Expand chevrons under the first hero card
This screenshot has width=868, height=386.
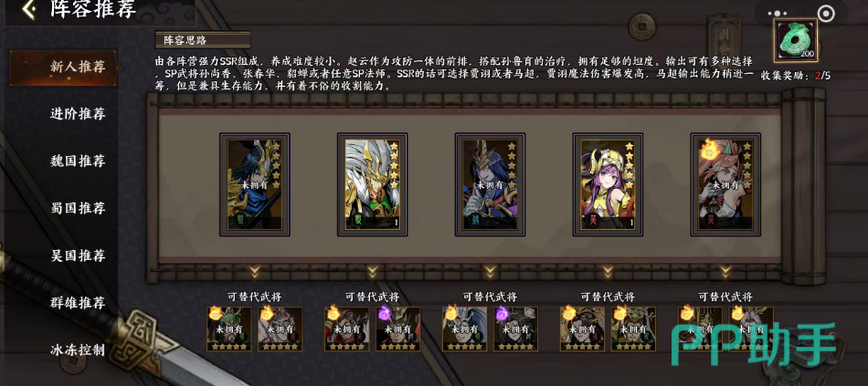pos(255,272)
